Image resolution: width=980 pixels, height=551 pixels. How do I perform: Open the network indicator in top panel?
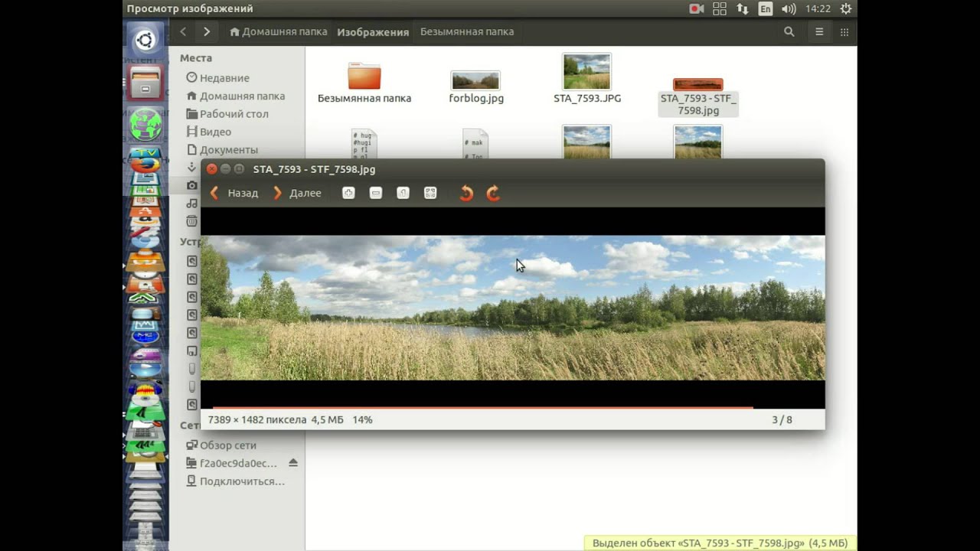pos(743,9)
